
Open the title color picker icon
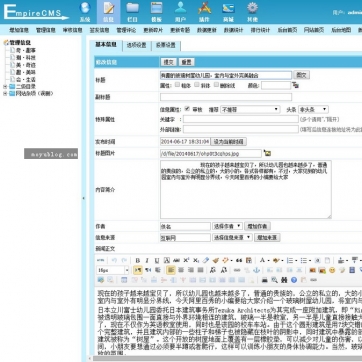(295, 85)
